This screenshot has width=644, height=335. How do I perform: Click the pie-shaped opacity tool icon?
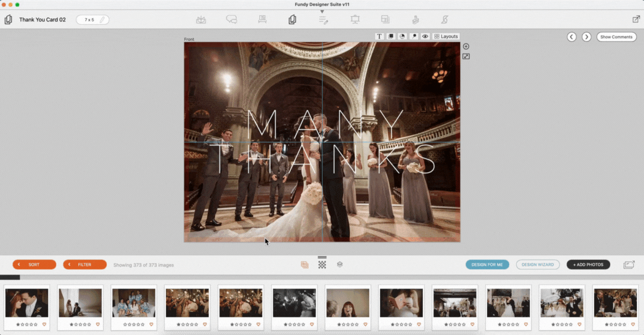[402, 36]
